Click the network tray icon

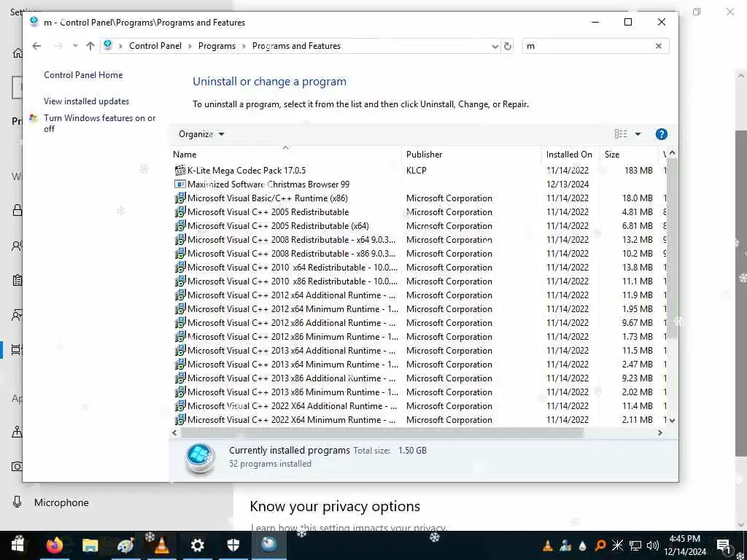click(635, 545)
